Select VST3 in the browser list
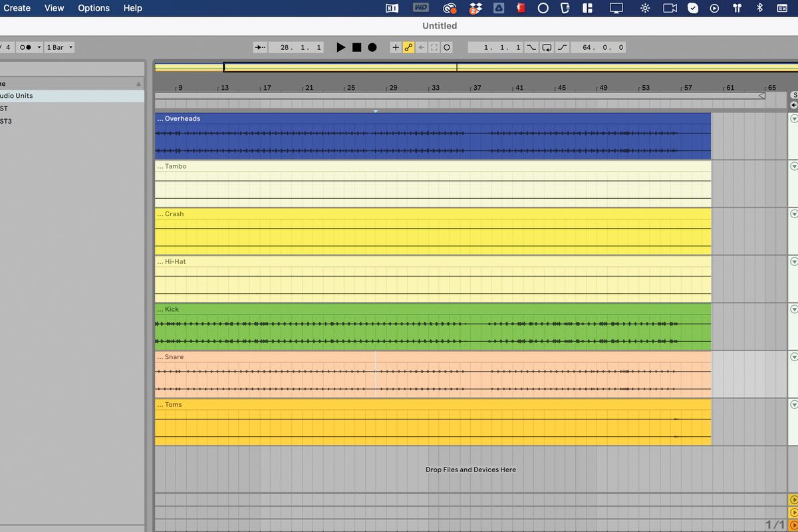 tap(5, 121)
